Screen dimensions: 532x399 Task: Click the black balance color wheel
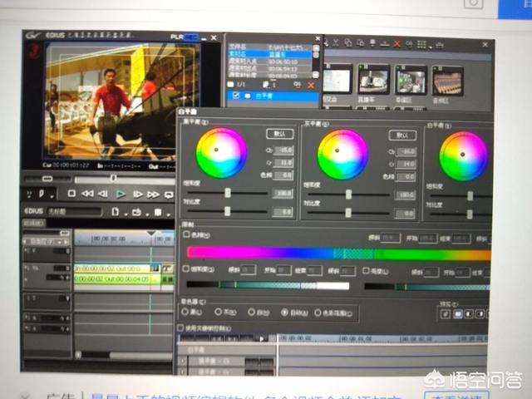click(x=221, y=153)
